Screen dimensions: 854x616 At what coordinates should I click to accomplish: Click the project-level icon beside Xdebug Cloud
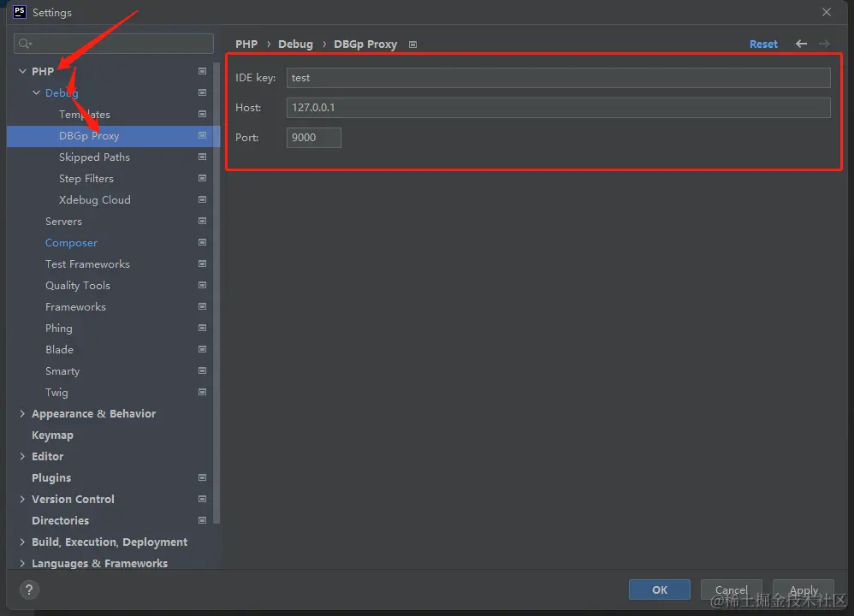[x=202, y=199]
